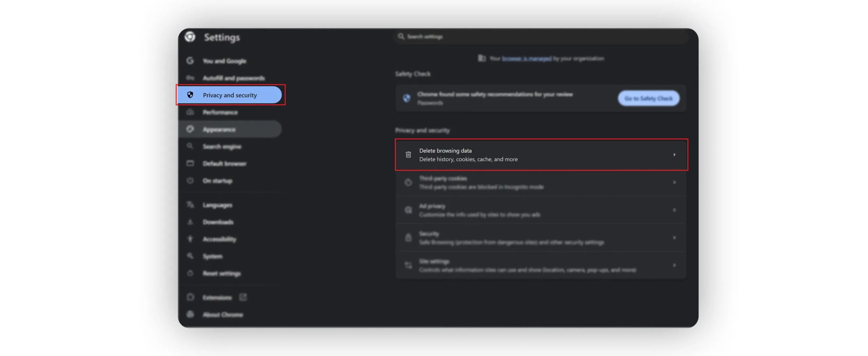868x356 pixels.
Task: Open the Ad privacy row arrow
Action: [674, 210]
